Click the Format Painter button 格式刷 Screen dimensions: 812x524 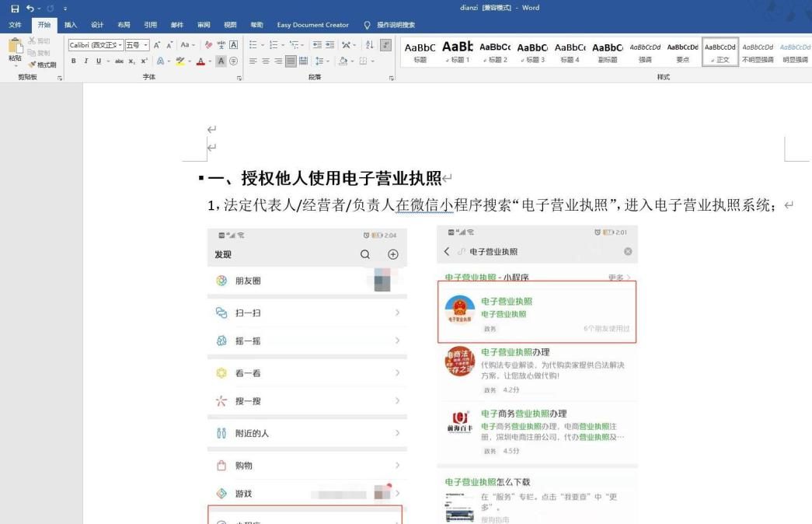click(x=42, y=65)
